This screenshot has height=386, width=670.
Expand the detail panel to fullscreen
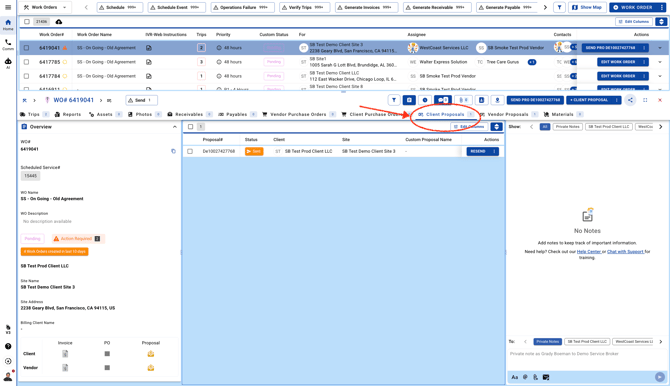click(645, 100)
